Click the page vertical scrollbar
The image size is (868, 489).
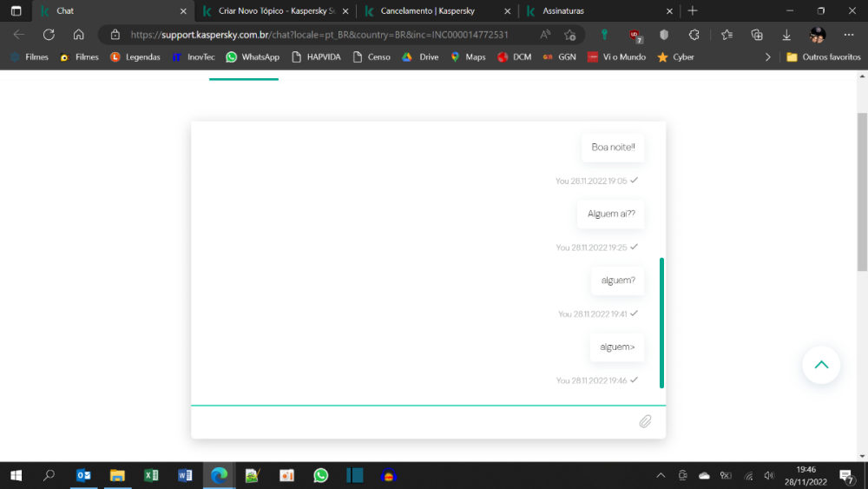pyautogui.click(x=863, y=192)
